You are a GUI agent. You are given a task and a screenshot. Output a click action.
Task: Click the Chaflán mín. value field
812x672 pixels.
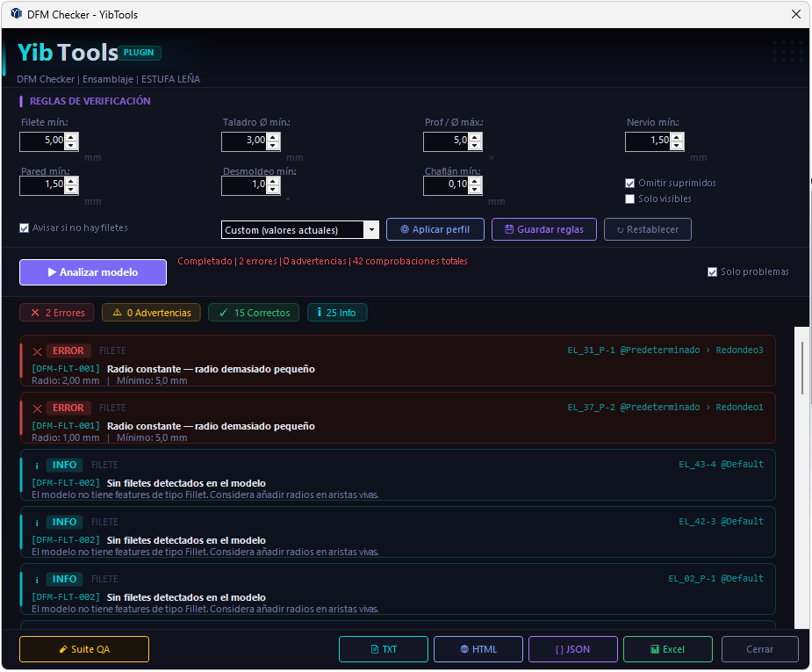point(447,185)
